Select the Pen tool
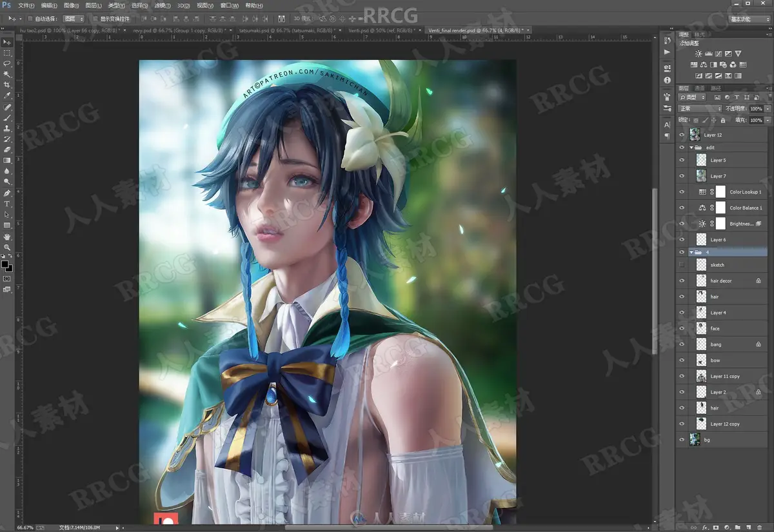The width and height of the screenshot is (774, 532). pos(8,193)
